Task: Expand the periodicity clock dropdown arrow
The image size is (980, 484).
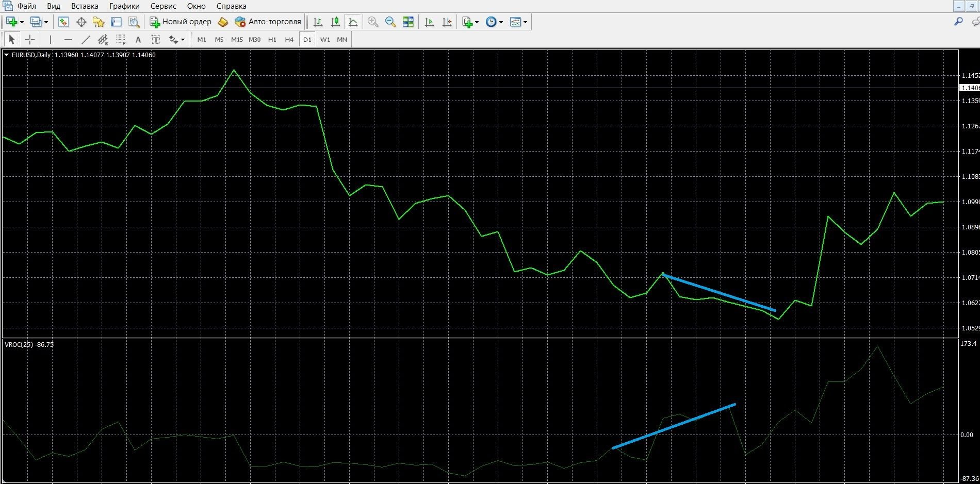Action: (x=501, y=22)
